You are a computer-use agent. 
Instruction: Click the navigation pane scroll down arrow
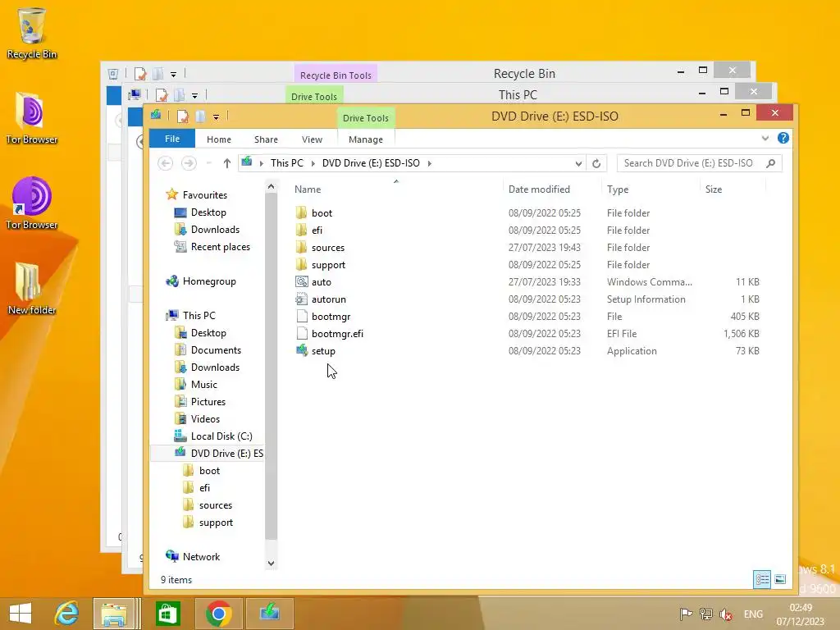click(x=271, y=563)
